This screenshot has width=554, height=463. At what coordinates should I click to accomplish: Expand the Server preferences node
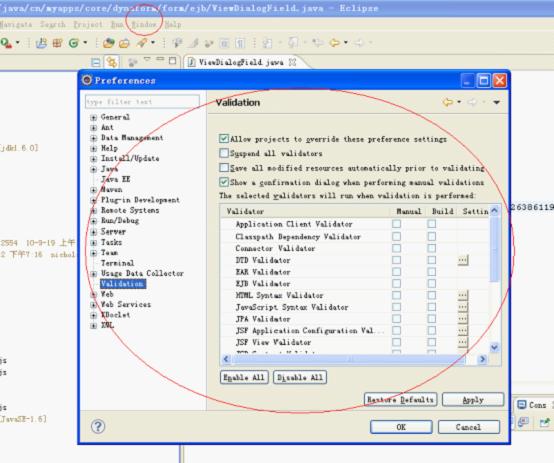point(94,232)
